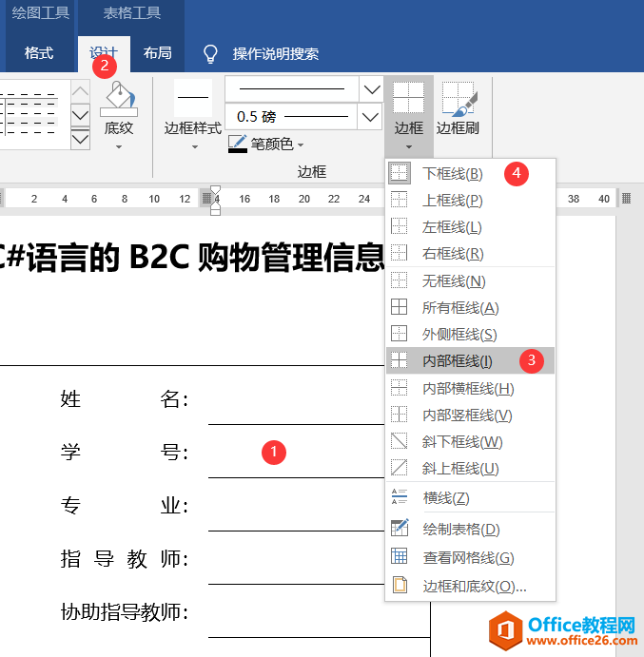The height and width of the screenshot is (657, 644).
Task: Expand the line style dropdown
Action: point(370,89)
